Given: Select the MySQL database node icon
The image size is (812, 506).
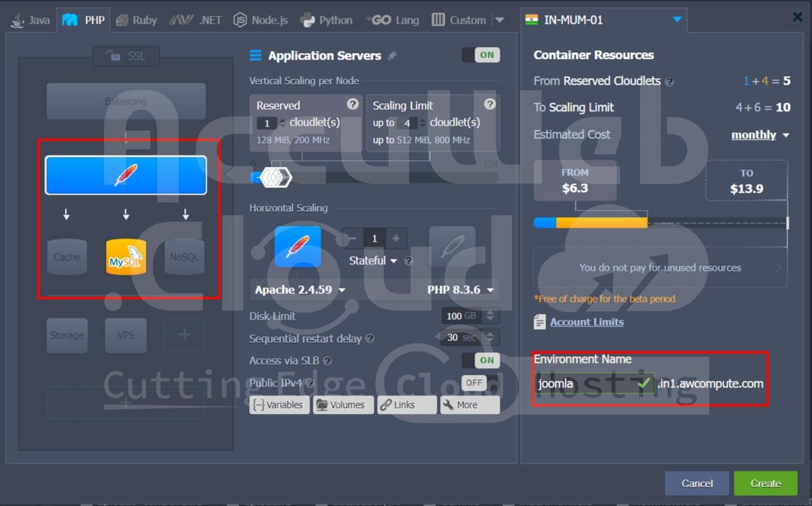Looking at the screenshot, I should [x=126, y=257].
